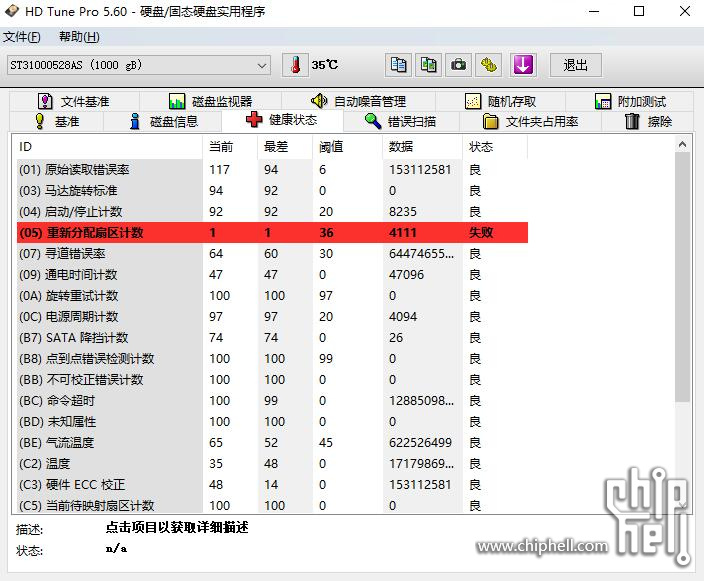Open the 帮助(H) menu

[79, 37]
